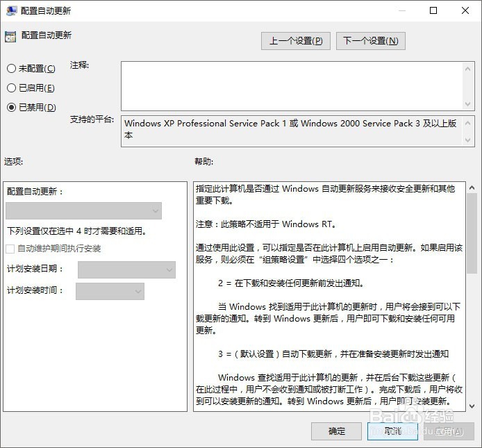
Task: Click the help text 注意：此策略不适用于 Windows RT
Action: click(266, 224)
